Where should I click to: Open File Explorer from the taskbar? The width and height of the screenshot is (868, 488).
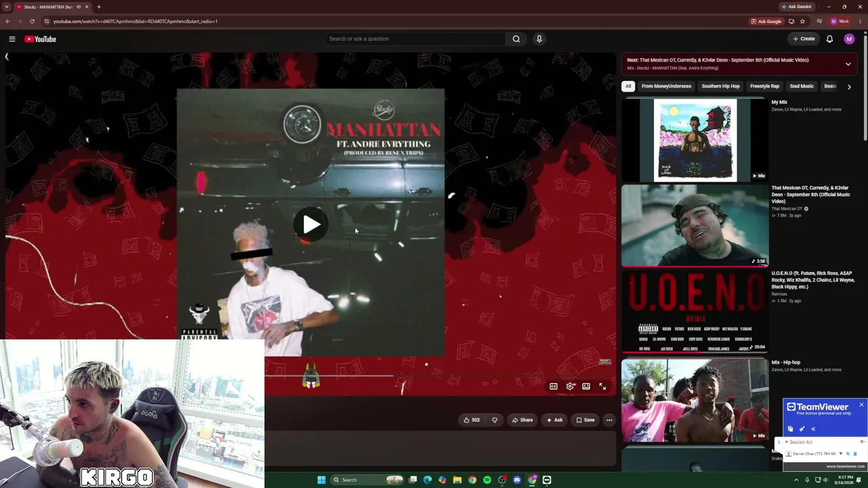click(457, 480)
